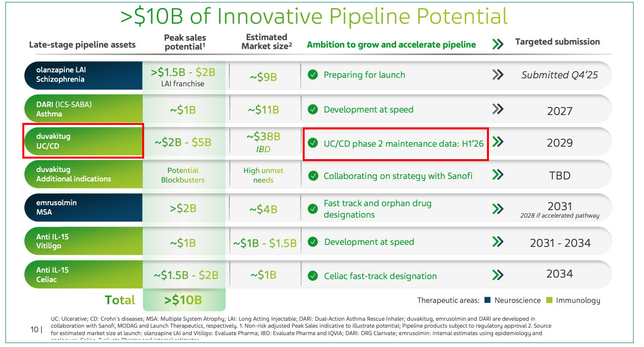Click the dark blue Neuroscience legend square
The height and width of the screenshot is (347, 644).
[487, 300]
